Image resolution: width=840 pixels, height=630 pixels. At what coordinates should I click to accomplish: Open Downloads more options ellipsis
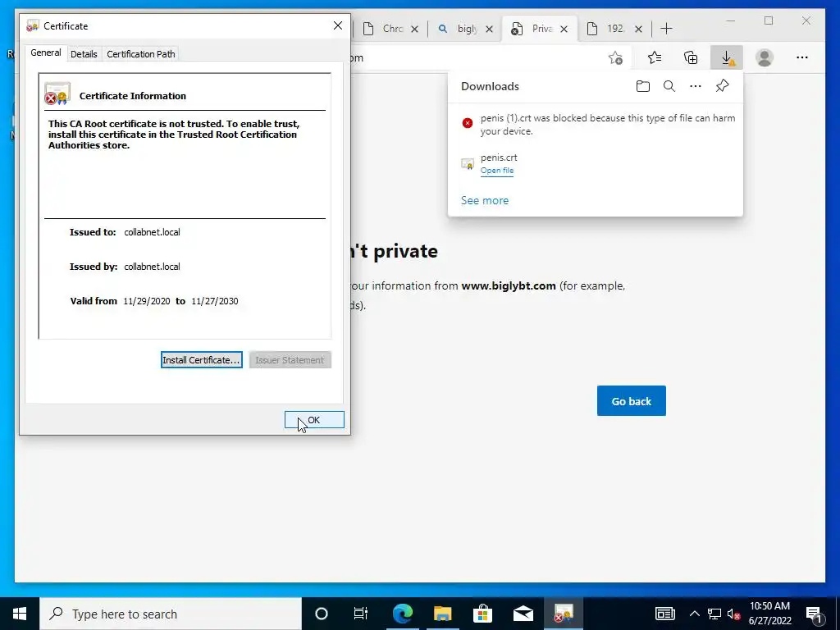coord(696,86)
